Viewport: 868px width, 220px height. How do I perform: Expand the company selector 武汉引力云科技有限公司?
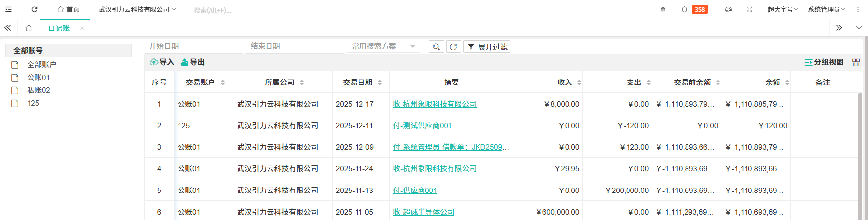click(137, 9)
